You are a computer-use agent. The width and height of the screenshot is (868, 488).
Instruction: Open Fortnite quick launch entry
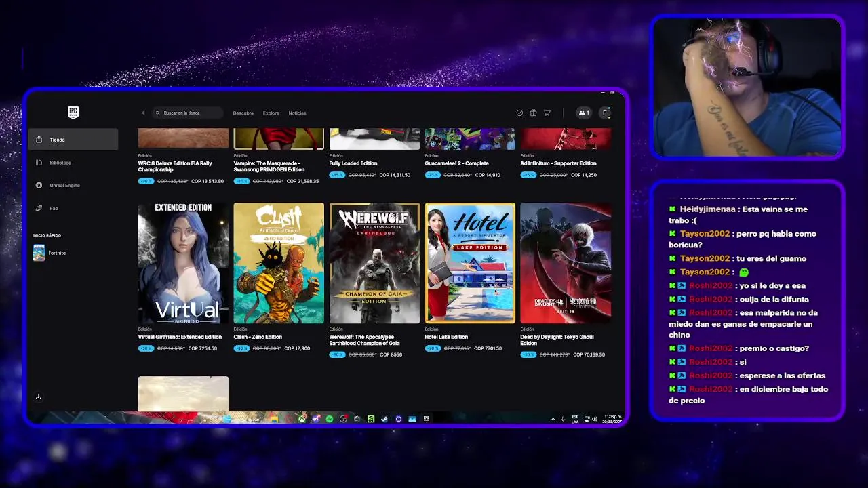[x=73, y=253]
